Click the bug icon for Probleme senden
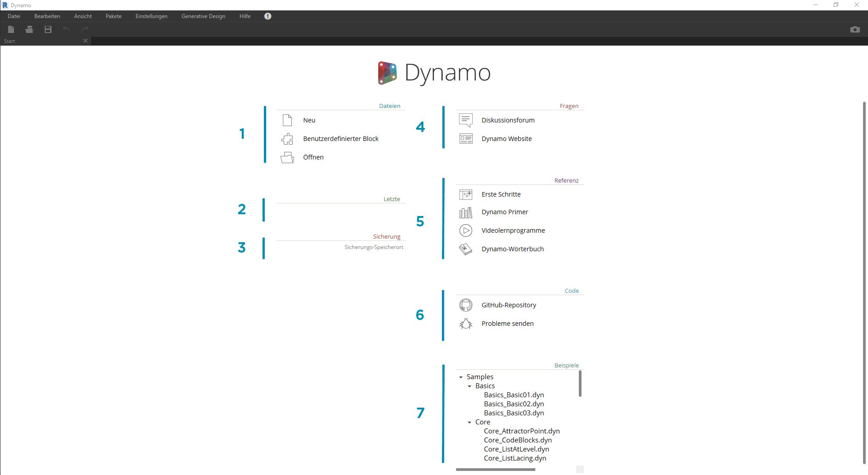The image size is (868, 475). (x=466, y=324)
